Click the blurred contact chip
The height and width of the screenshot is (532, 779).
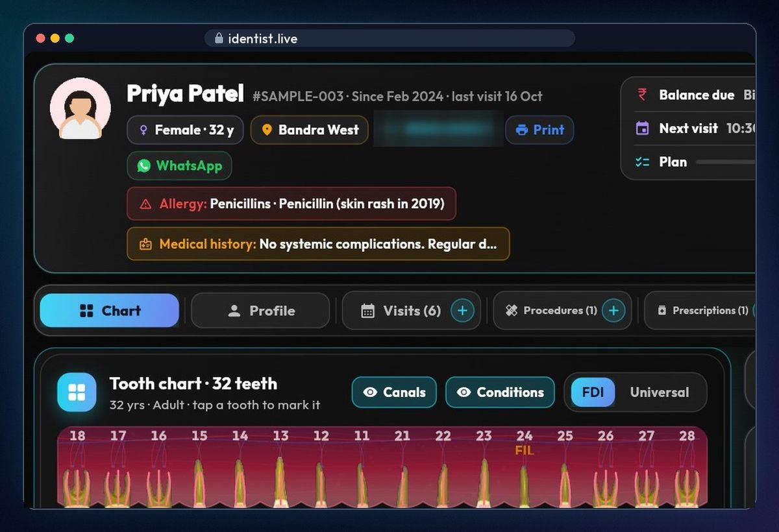point(438,128)
